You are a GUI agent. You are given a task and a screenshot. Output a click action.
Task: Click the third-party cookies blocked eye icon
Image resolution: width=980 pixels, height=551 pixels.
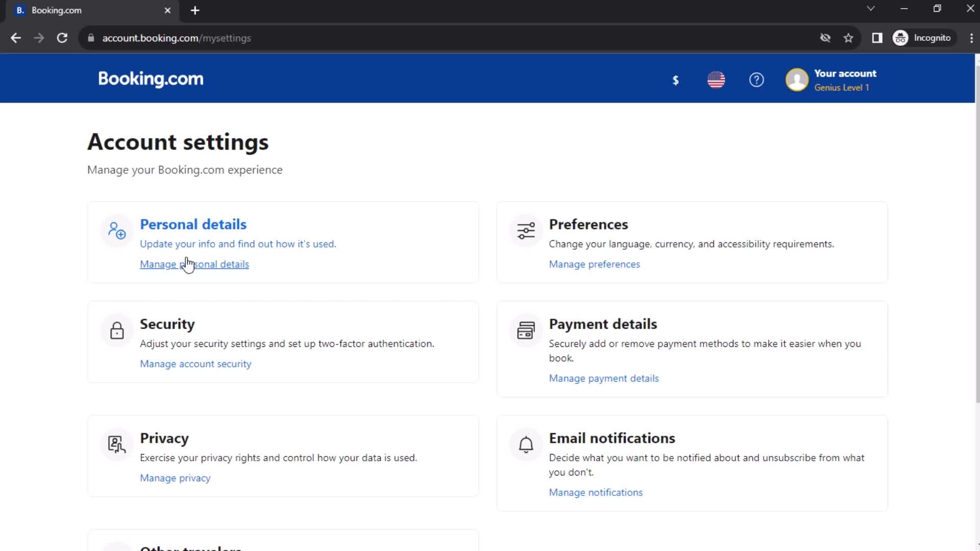pos(825,38)
